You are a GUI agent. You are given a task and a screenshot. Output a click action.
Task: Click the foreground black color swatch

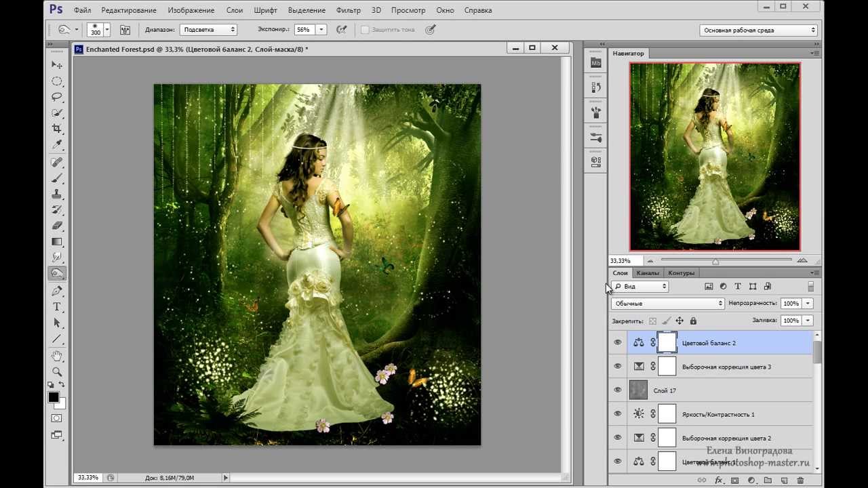[54, 397]
